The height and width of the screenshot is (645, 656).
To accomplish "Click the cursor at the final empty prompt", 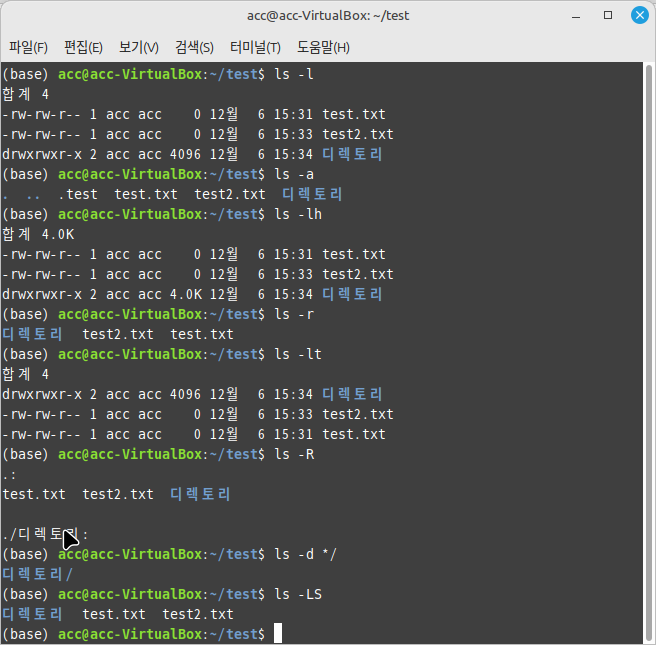I will (278, 633).
